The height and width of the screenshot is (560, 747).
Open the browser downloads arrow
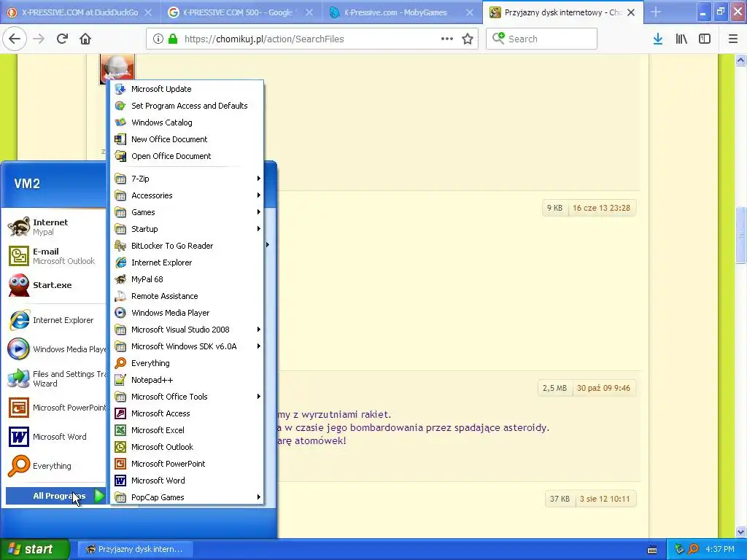tap(658, 39)
